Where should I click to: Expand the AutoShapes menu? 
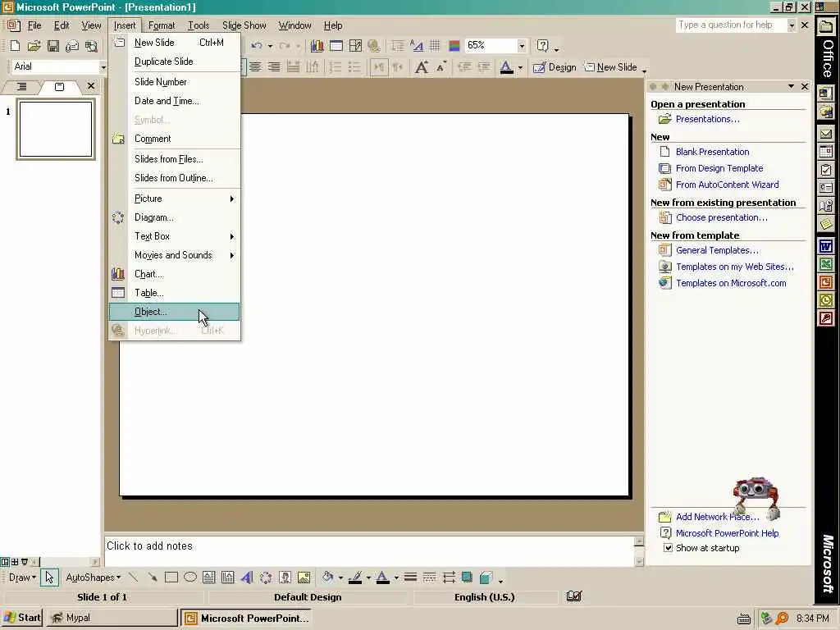[x=94, y=577]
